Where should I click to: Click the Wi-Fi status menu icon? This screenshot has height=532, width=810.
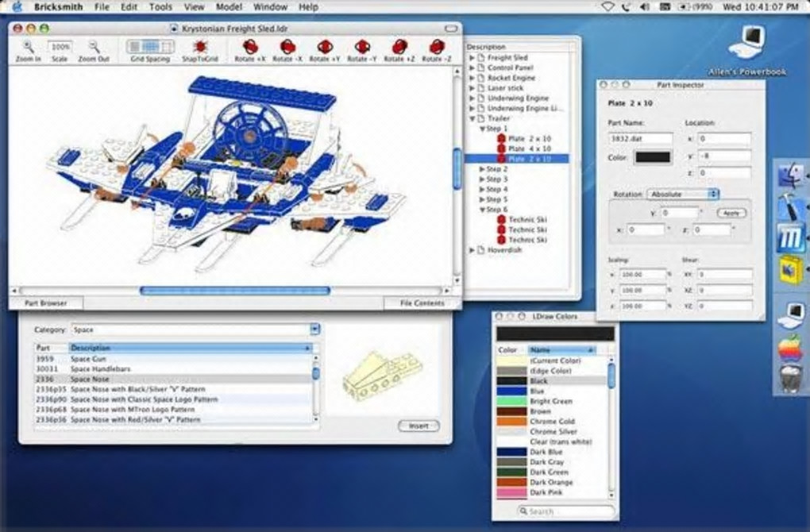[x=608, y=6]
